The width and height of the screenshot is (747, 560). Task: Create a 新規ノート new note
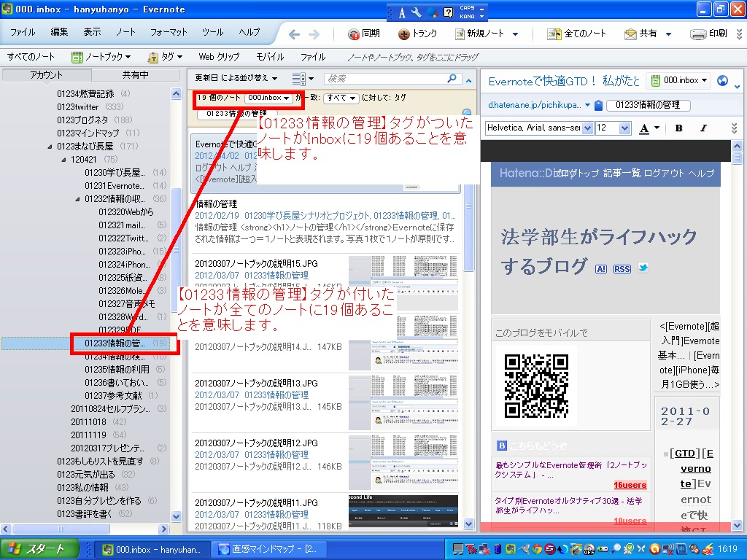pyautogui.click(x=479, y=34)
